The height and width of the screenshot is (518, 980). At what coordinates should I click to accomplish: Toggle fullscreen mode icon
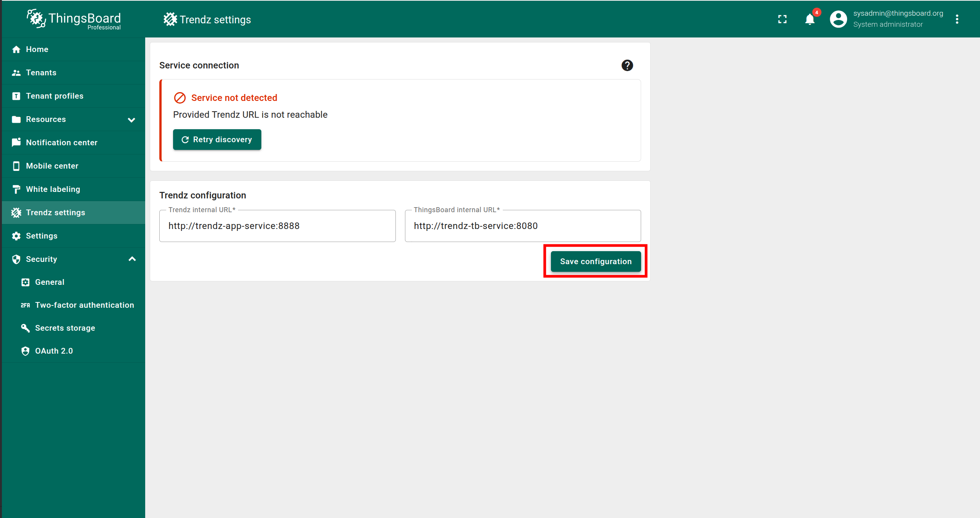click(782, 19)
